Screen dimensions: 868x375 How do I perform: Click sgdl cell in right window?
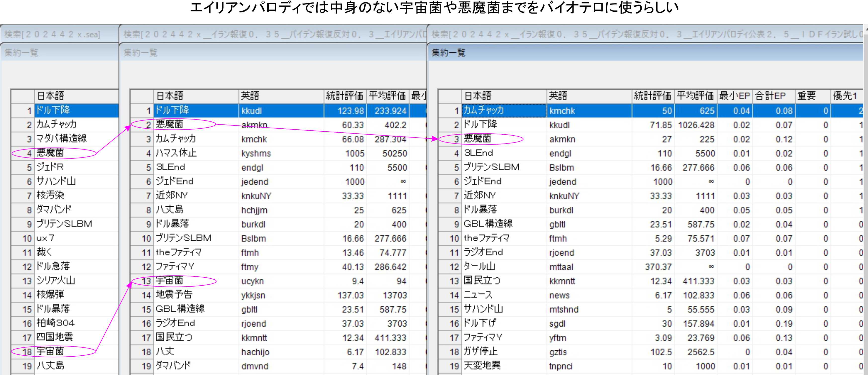(x=589, y=324)
